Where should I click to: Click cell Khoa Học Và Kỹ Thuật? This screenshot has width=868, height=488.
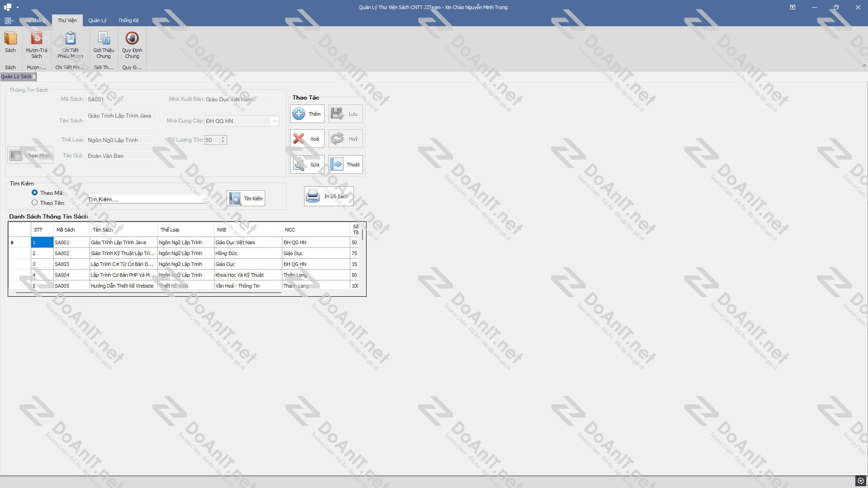[248, 275]
